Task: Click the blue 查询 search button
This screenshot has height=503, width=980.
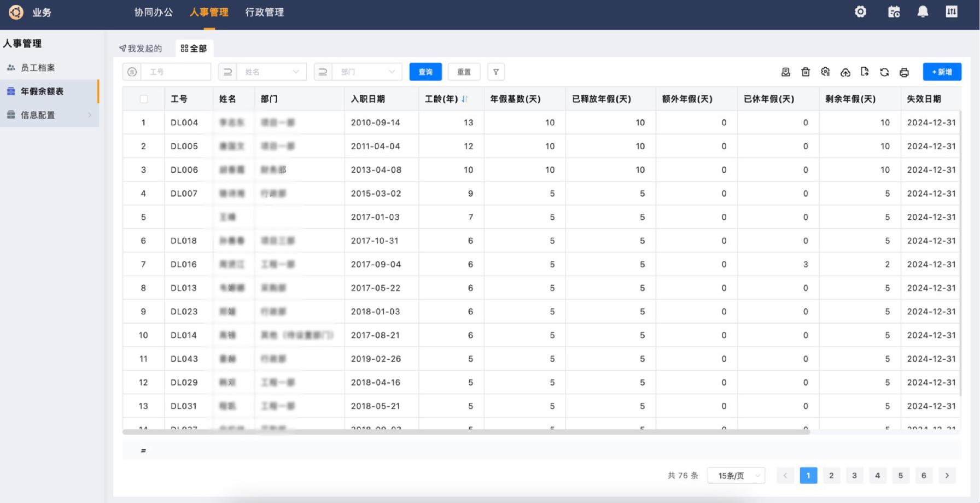Action: click(425, 72)
